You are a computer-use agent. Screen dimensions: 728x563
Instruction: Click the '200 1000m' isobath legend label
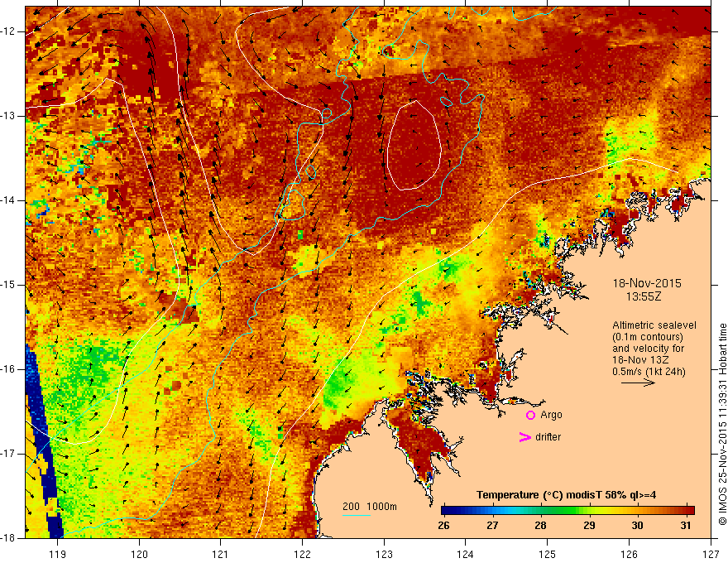point(370,507)
